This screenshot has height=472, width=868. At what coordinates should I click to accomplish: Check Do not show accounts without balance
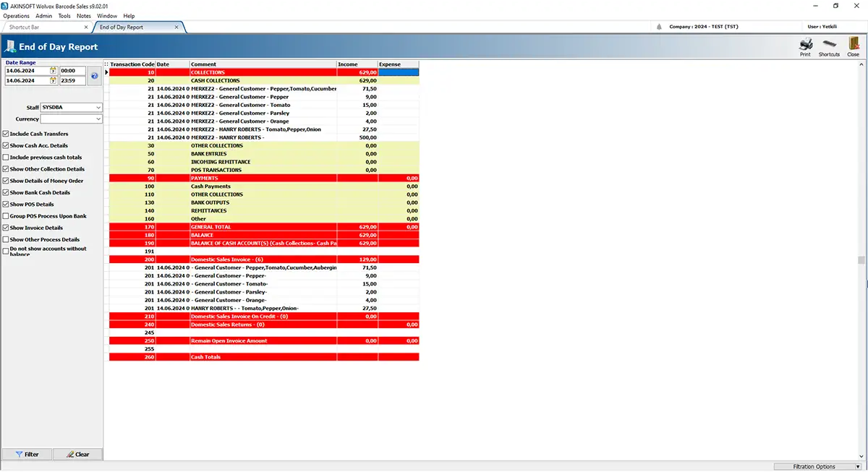6,251
